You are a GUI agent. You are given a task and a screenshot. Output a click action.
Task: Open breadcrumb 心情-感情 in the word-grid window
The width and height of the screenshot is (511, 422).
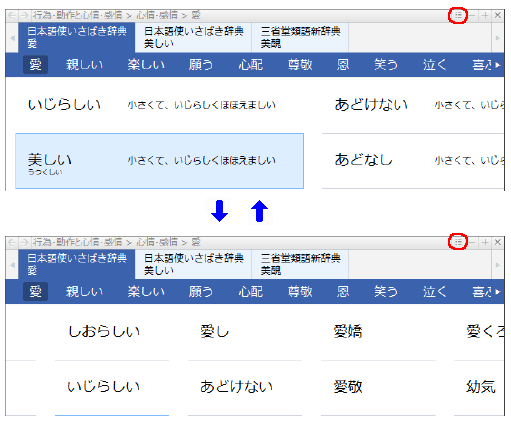point(157,242)
